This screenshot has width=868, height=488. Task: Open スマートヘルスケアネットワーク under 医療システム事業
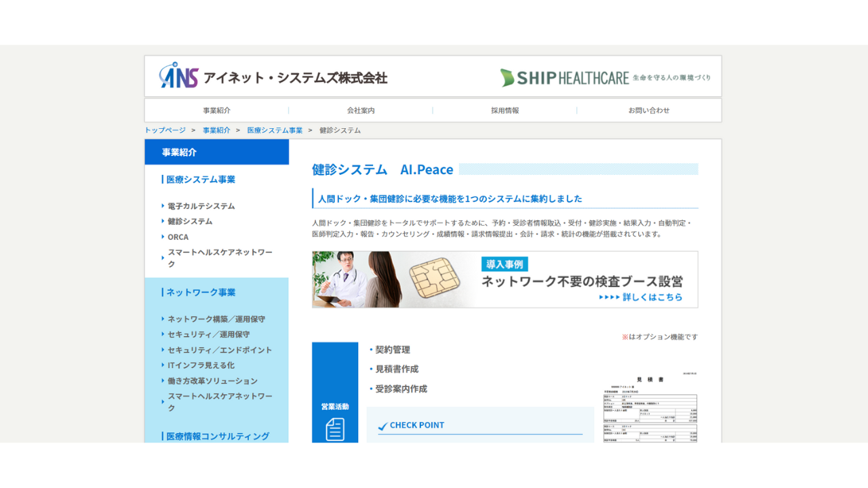click(x=218, y=258)
